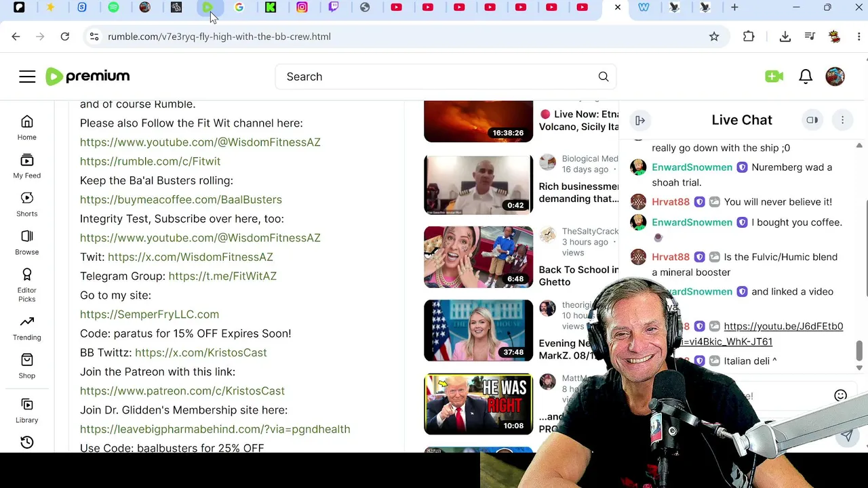
Task: Open the browser extensions menu
Action: pos(749,37)
